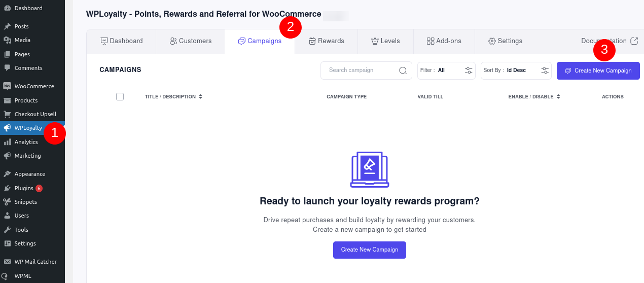The height and width of the screenshot is (283, 644).
Task: Click the Posts pin icon in sidebar
Action: (7, 26)
